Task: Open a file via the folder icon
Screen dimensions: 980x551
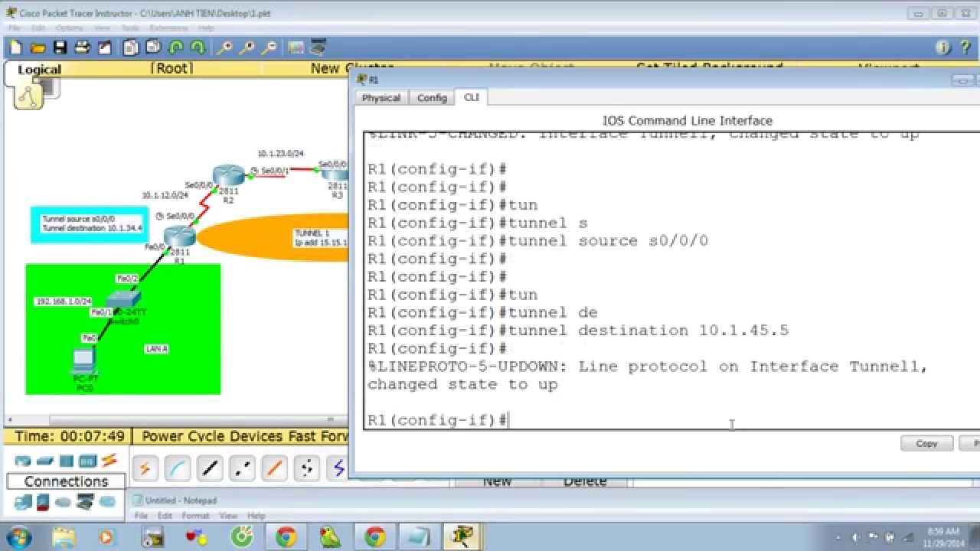Action: [38, 47]
